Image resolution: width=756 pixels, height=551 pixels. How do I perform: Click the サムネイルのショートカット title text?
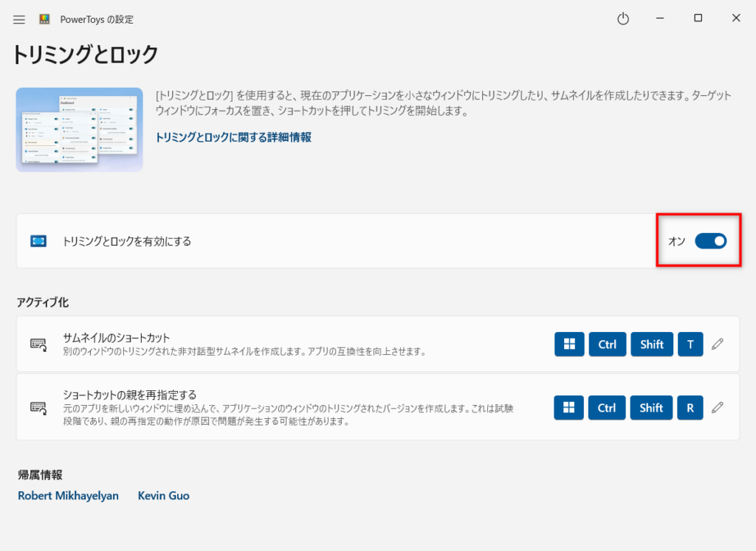[x=116, y=338]
